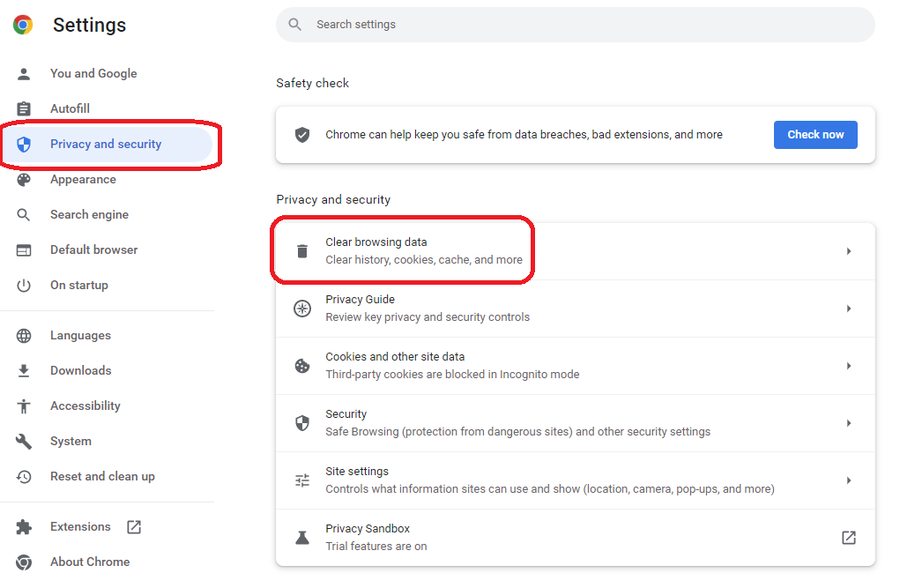Click the Search settings input field
Viewport: 900px width, 588px height.
(582, 25)
